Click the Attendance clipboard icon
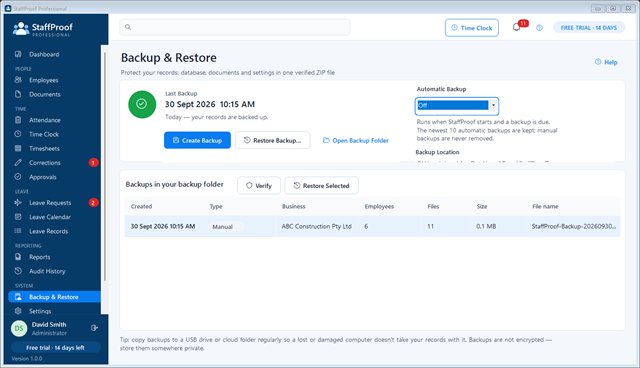 (18, 120)
